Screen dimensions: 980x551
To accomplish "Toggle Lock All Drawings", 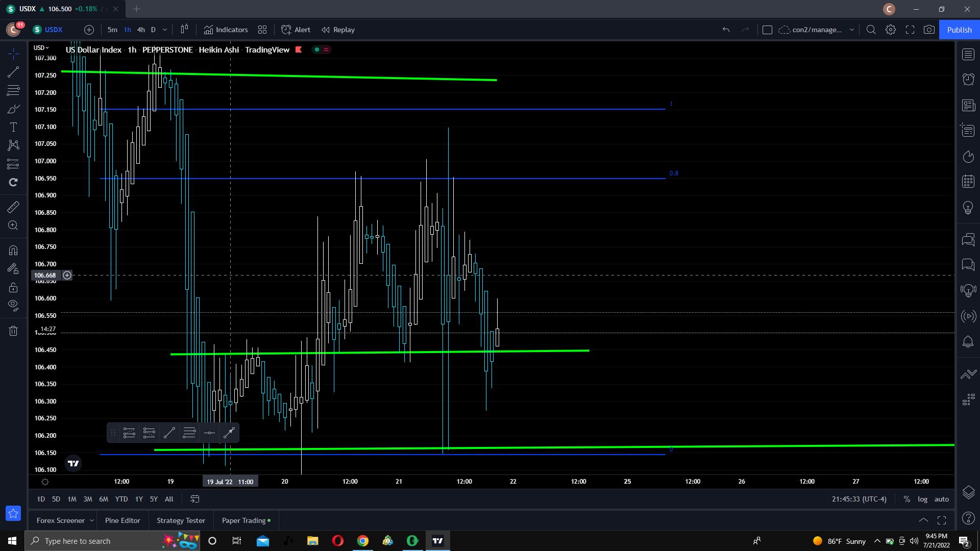I will (13, 287).
